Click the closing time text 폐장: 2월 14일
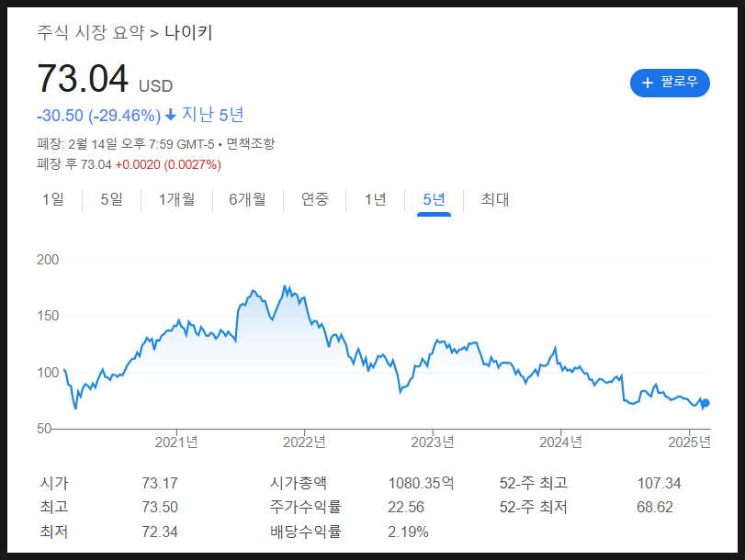The height and width of the screenshot is (560, 745). 77,144
